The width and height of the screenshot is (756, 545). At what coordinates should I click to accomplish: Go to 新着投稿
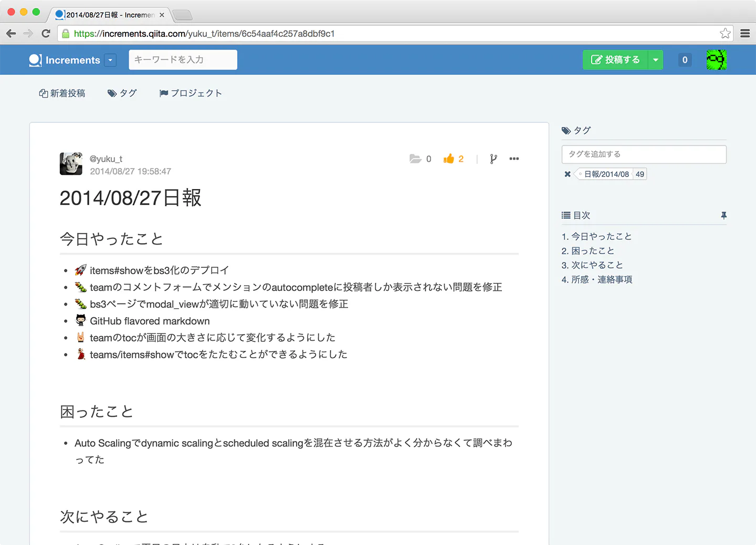tap(62, 93)
